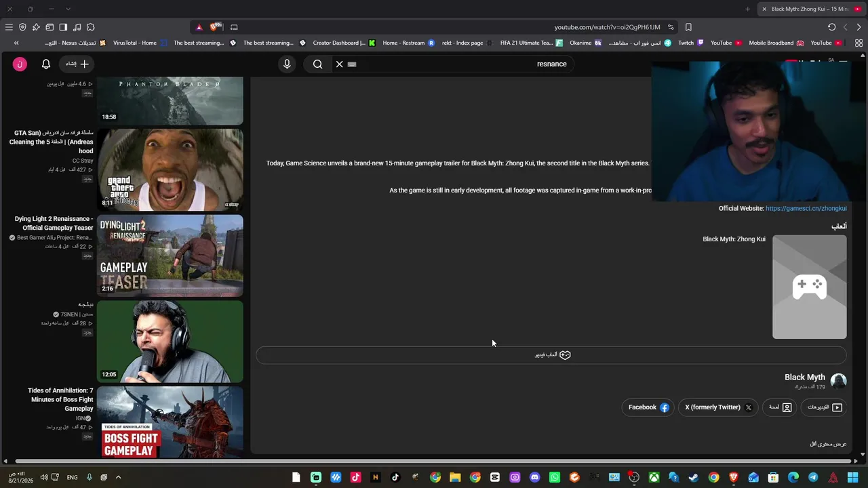The width and height of the screenshot is (868, 488).
Task: Expand the hidden bookmarks chevron
Action: [16, 43]
